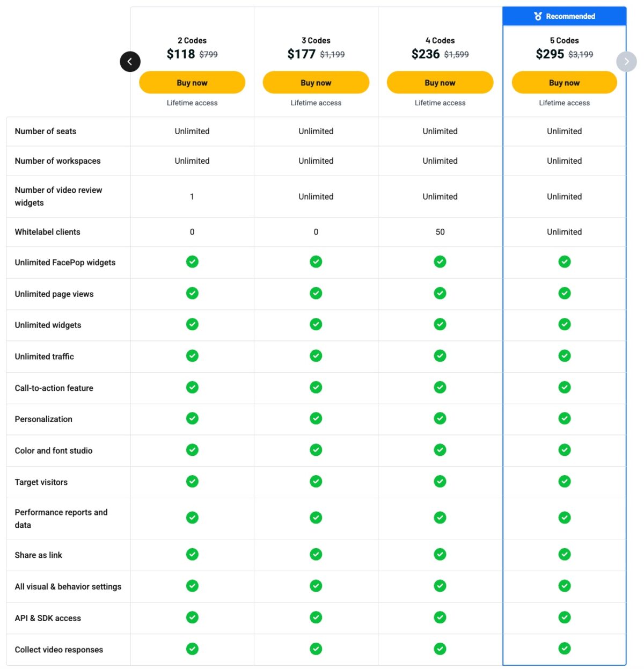Click Unlimited page views checkmark, 3 Codes column
This screenshot has height=669, width=644.
(x=316, y=293)
